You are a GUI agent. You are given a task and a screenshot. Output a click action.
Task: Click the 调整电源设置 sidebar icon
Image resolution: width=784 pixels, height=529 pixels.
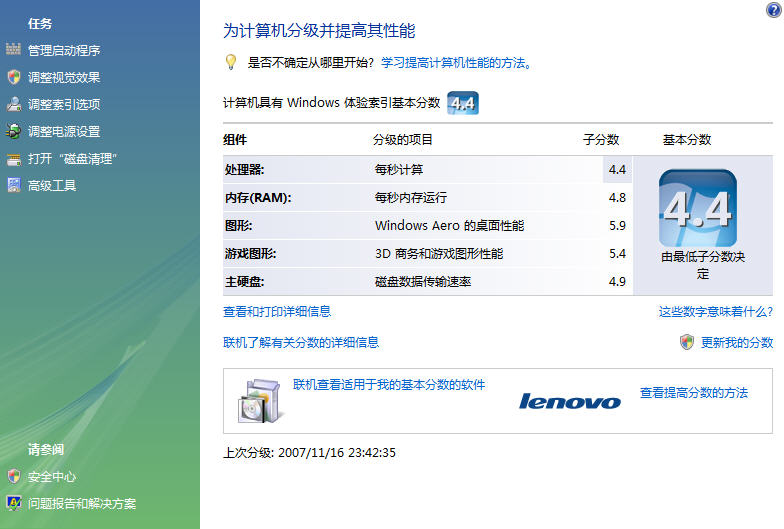coord(13,131)
